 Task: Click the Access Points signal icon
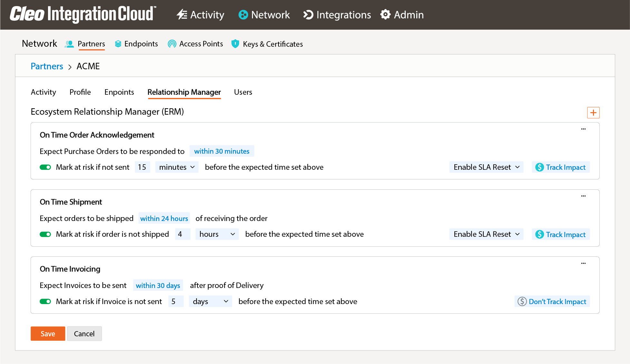click(171, 44)
